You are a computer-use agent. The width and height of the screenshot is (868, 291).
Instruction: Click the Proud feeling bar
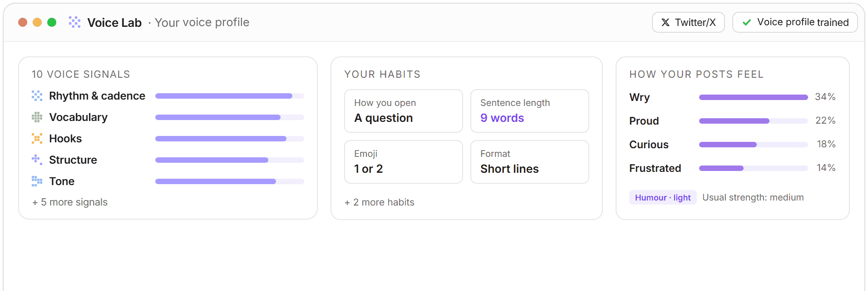[754, 121]
